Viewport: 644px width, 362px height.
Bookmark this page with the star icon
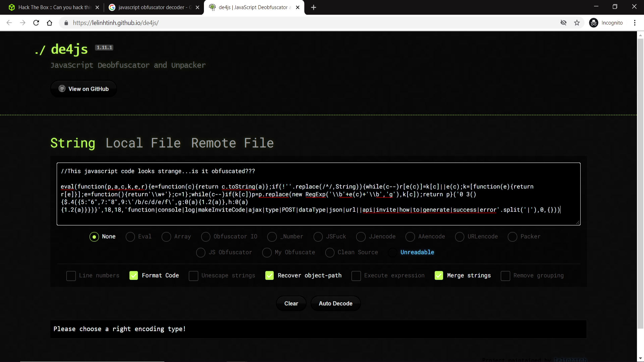point(577,23)
